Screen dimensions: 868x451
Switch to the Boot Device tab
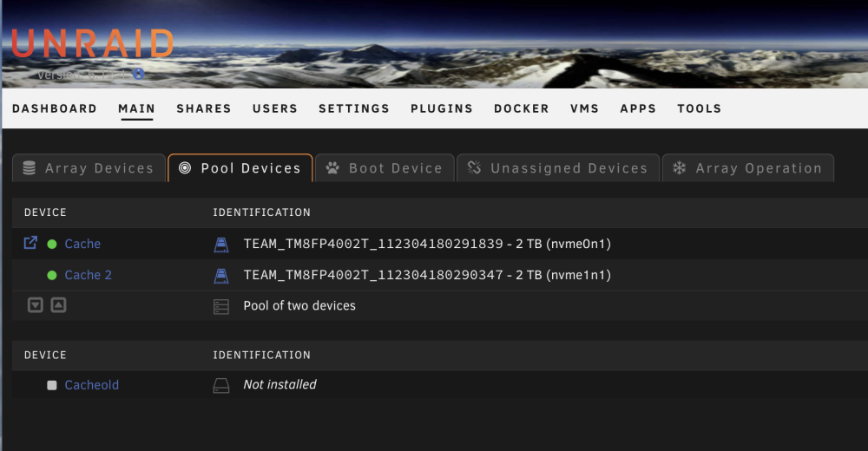point(385,167)
